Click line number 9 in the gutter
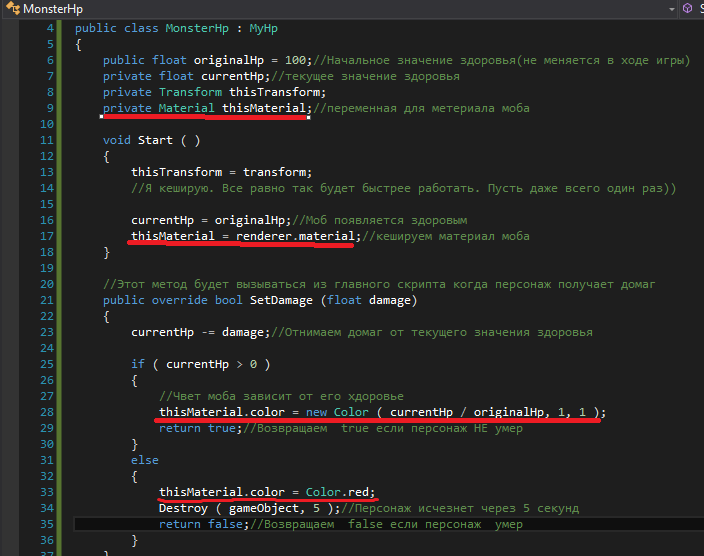704x556 pixels. (50, 108)
